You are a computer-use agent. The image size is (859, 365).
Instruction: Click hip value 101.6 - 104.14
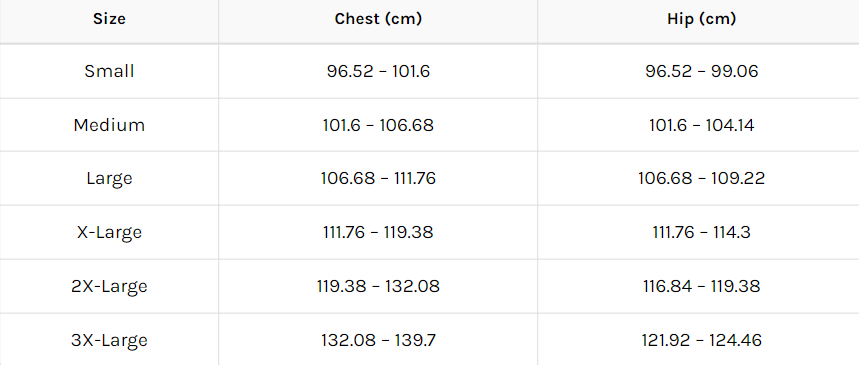tap(701, 125)
